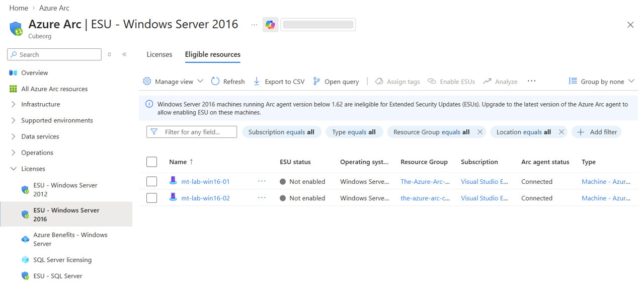This screenshot has height=283, width=644.
Task: Click the sidebar expand/collapse arrows icon
Action: pos(110,54)
